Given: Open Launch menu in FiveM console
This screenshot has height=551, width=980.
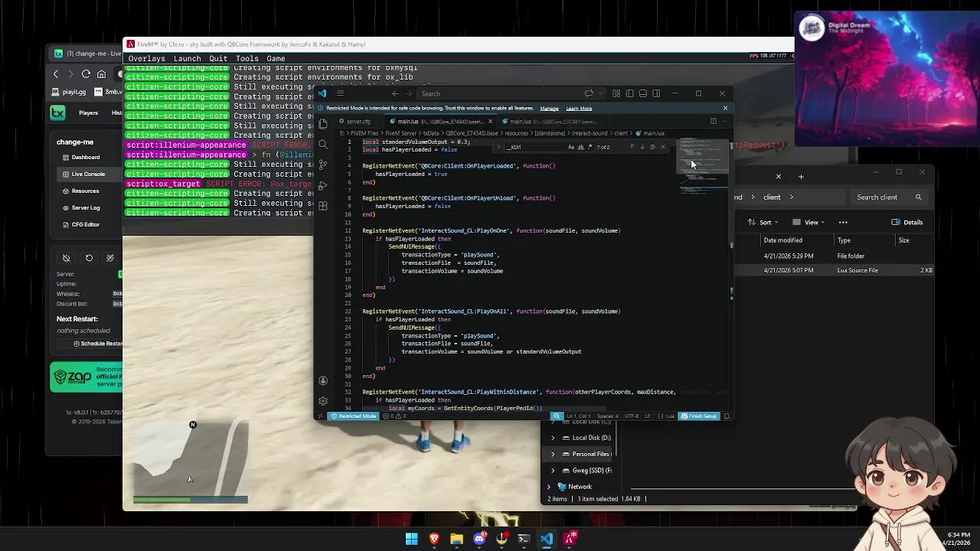Looking at the screenshot, I should (x=187, y=58).
